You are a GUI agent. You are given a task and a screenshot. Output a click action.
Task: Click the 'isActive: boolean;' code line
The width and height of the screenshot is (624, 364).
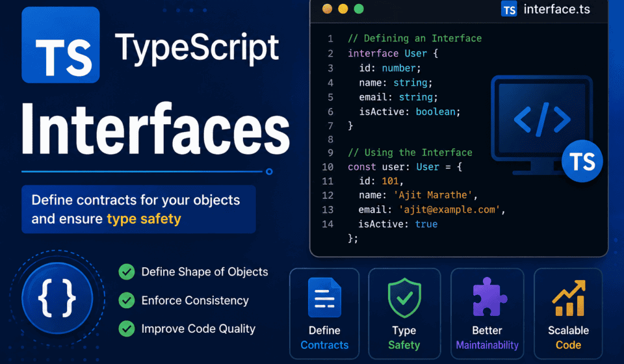[410, 112]
